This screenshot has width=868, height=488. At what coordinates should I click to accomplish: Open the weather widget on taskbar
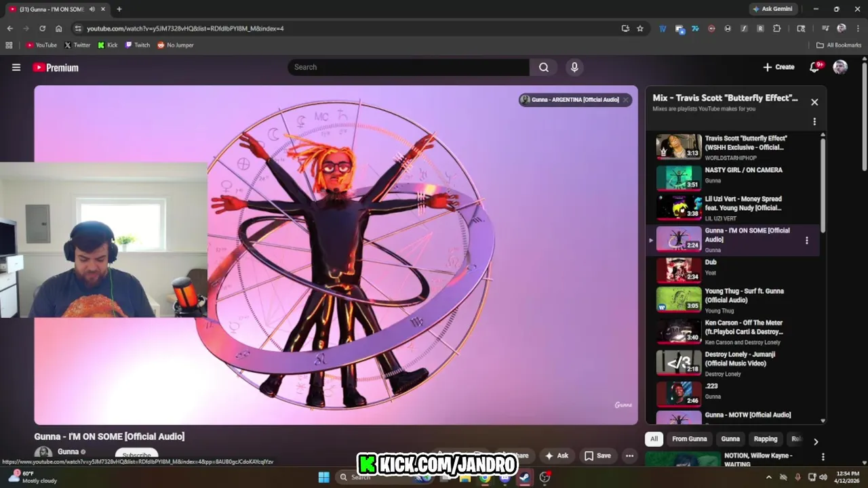point(31,477)
